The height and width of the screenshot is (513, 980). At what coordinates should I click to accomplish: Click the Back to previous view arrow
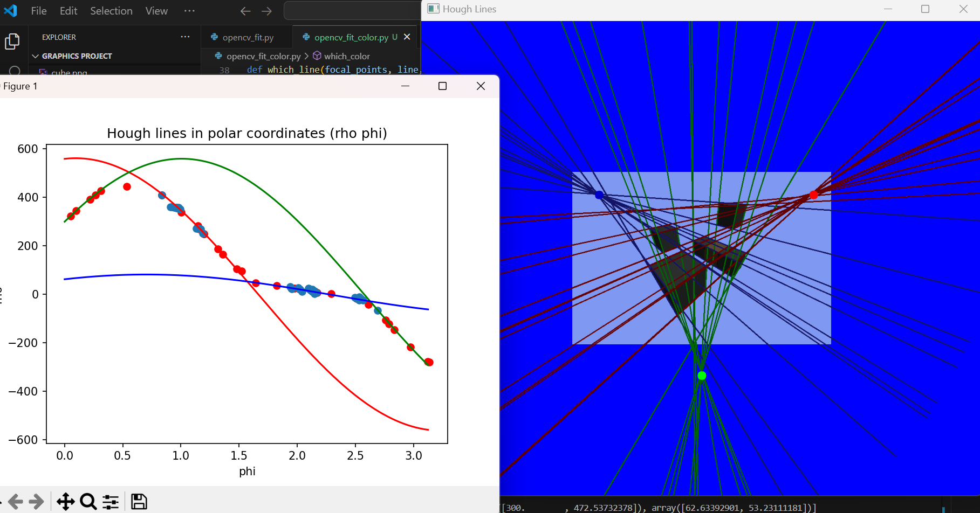16,502
